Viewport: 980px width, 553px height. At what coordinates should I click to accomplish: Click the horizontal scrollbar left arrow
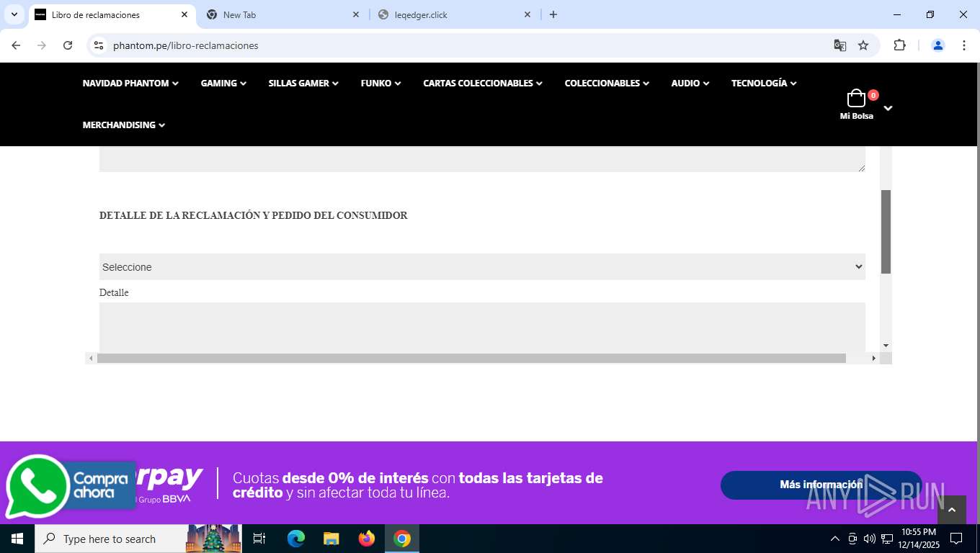point(91,358)
